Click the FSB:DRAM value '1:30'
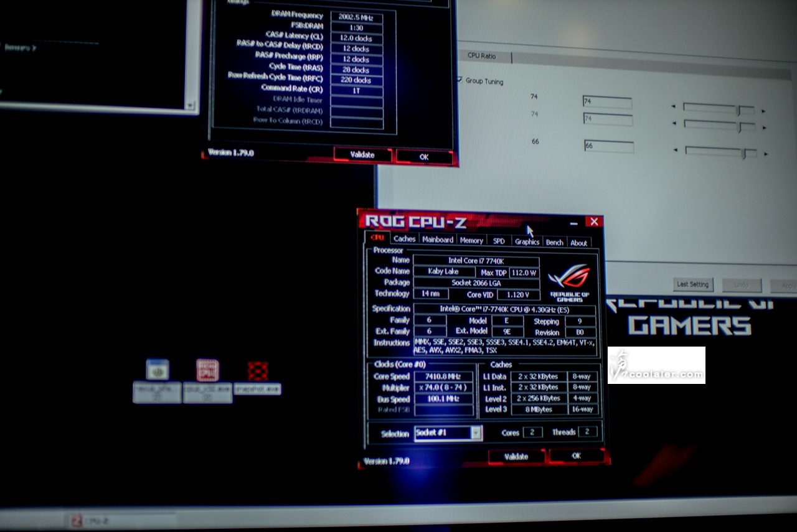This screenshot has height=532, width=797. [357, 27]
